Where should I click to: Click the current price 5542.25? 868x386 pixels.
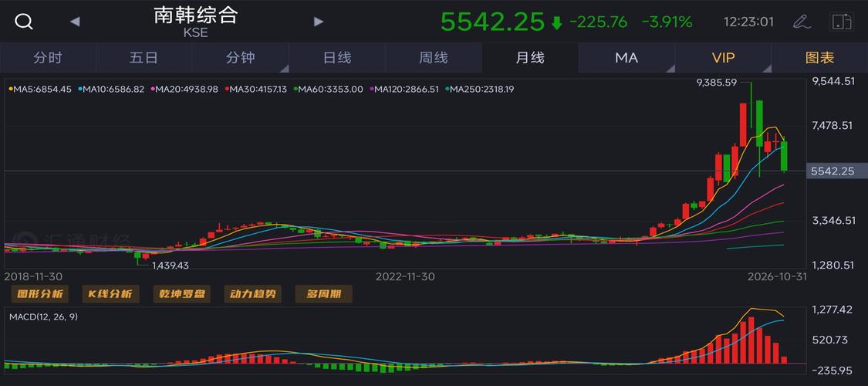click(493, 22)
